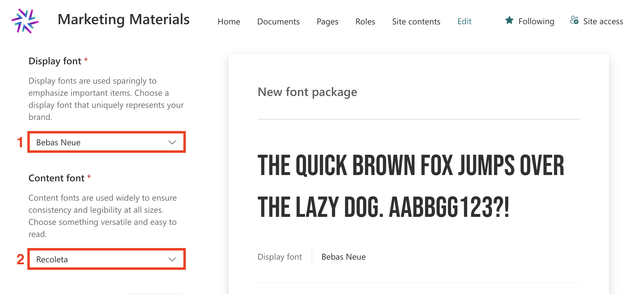Click the Following star icon
The width and height of the screenshot is (644, 294).
click(x=509, y=21)
